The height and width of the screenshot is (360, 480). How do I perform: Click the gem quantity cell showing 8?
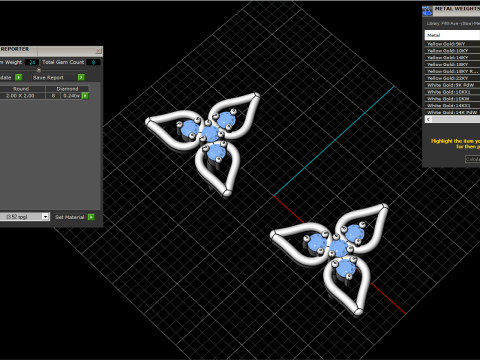53,96
